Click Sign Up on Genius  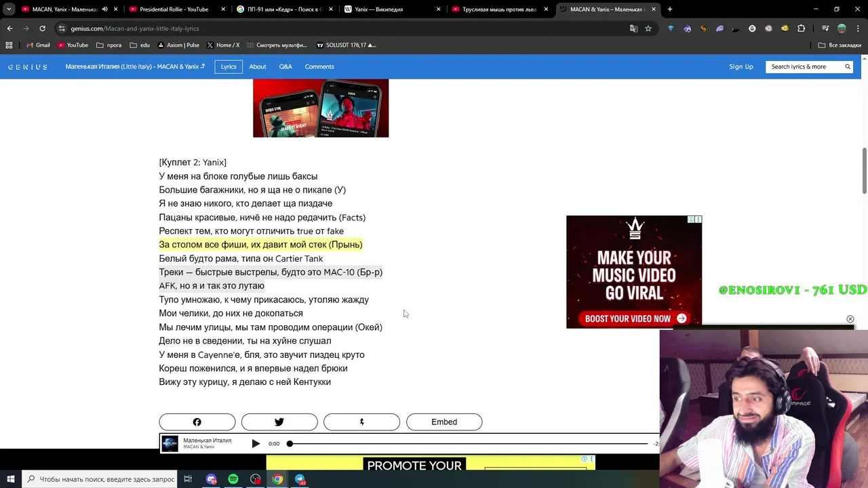741,66
